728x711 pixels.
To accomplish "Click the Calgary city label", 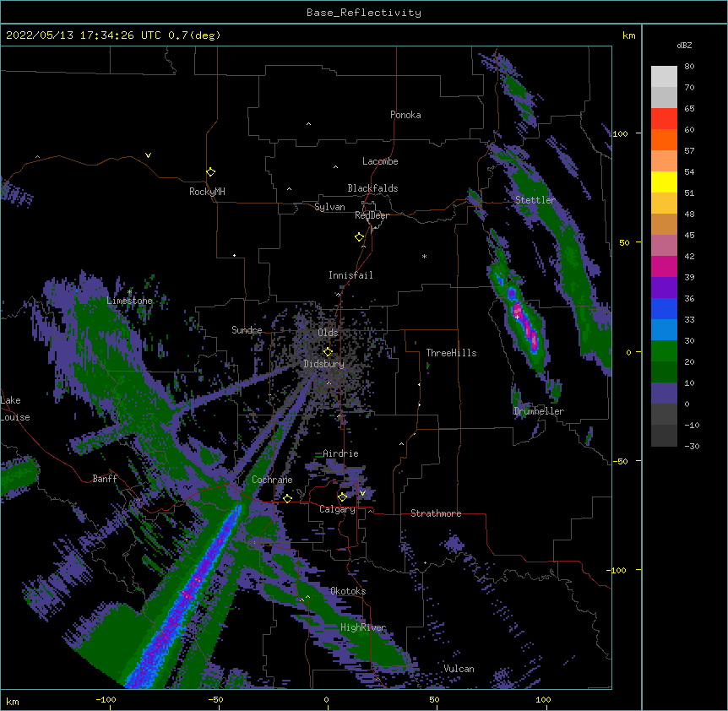I will (x=337, y=509).
